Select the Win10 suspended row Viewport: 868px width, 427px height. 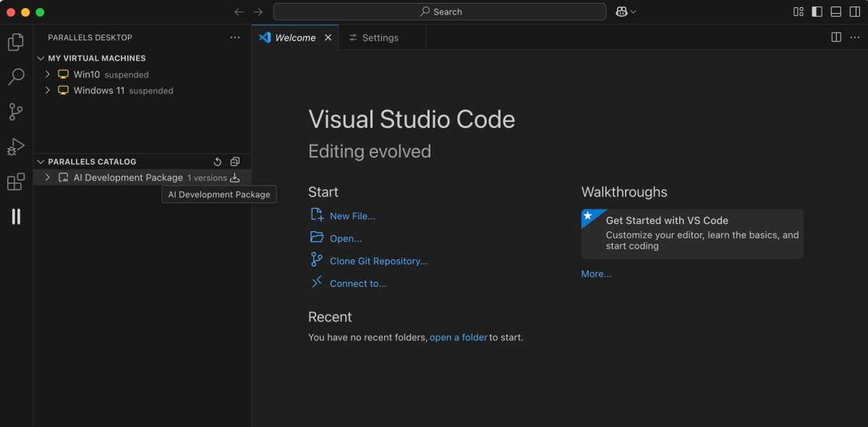pos(142,74)
